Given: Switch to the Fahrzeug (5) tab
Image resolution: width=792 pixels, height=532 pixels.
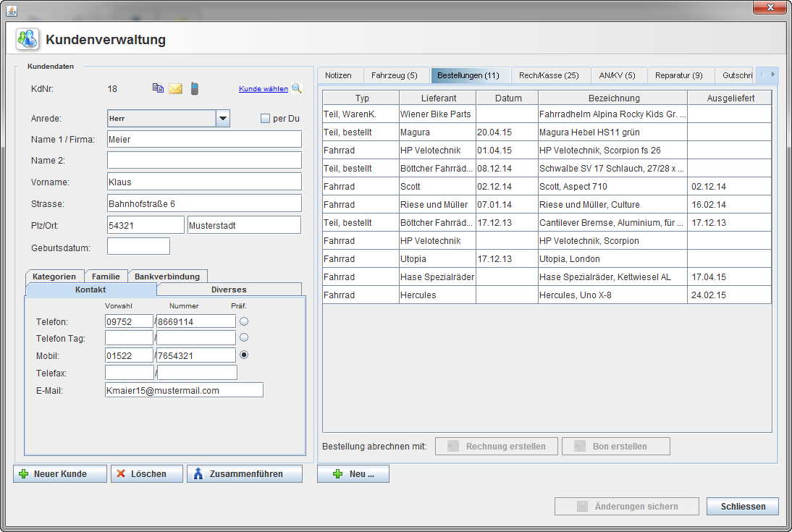Looking at the screenshot, I should point(394,75).
